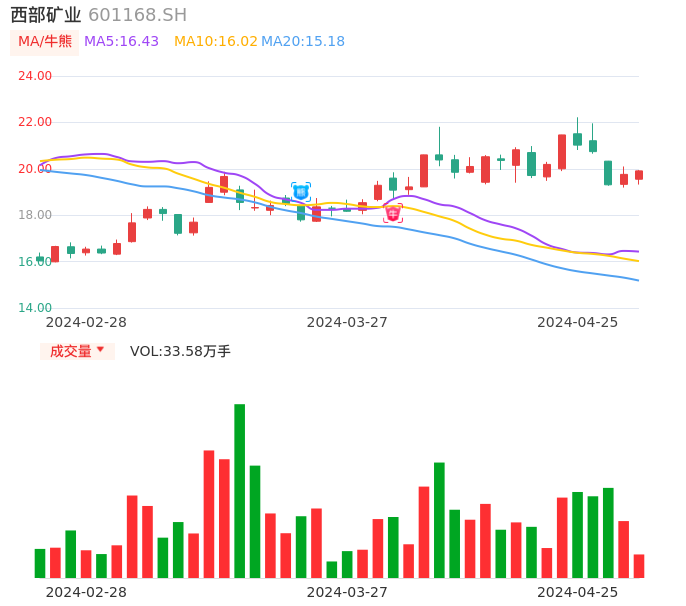Click the 2024-02-28 date on price axis

tap(86, 322)
